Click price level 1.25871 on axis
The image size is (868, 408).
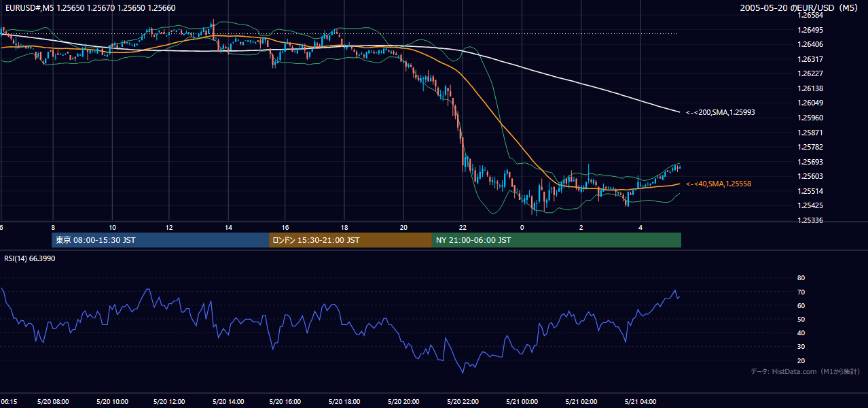coord(810,133)
